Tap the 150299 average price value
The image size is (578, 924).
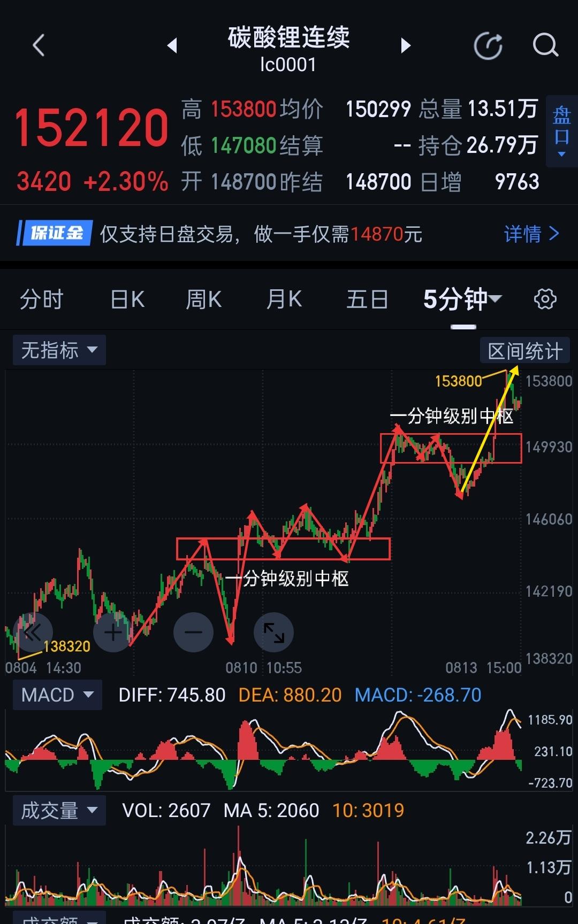378,109
